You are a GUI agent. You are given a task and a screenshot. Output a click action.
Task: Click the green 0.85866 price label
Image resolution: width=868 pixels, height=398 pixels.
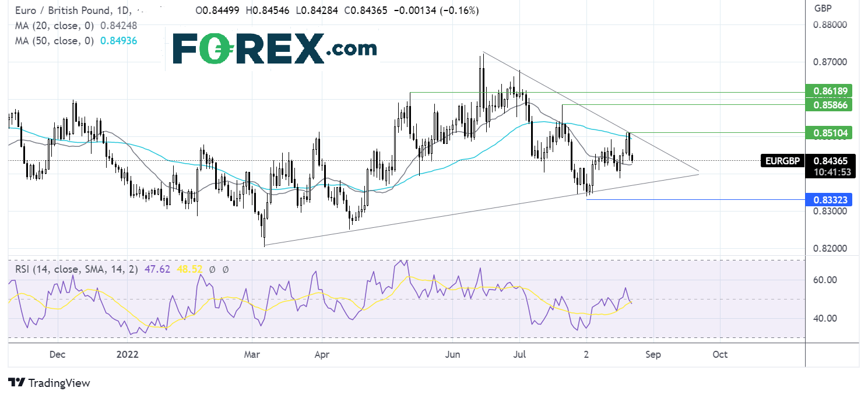(828, 104)
